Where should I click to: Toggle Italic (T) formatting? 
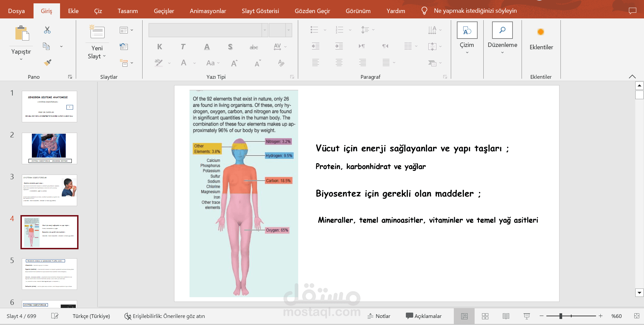tap(183, 47)
